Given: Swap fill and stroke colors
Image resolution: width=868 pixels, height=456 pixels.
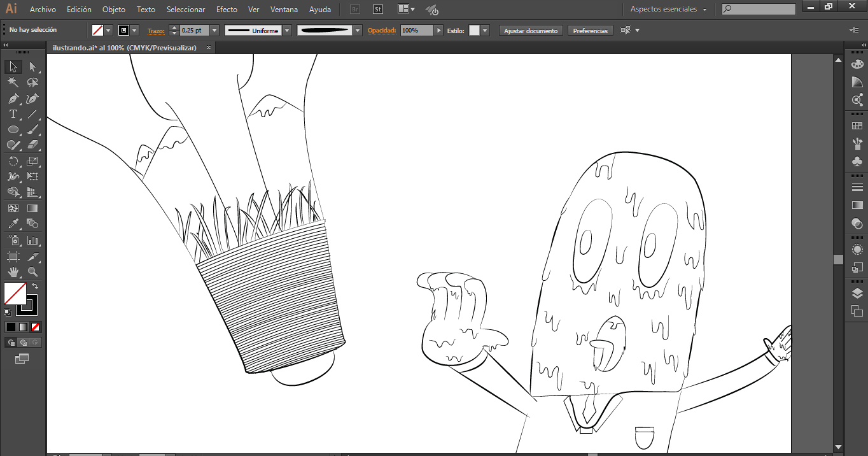Looking at the screenshot, I should click(x=35, y=286).
